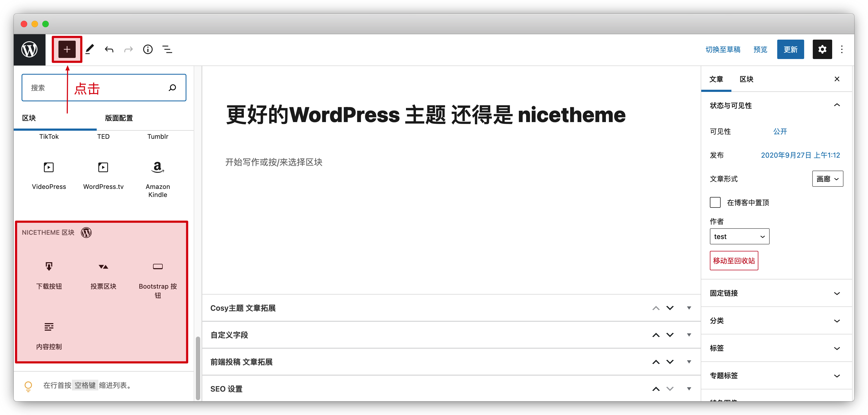Click the blue 更新 update button

click(790, 50)
